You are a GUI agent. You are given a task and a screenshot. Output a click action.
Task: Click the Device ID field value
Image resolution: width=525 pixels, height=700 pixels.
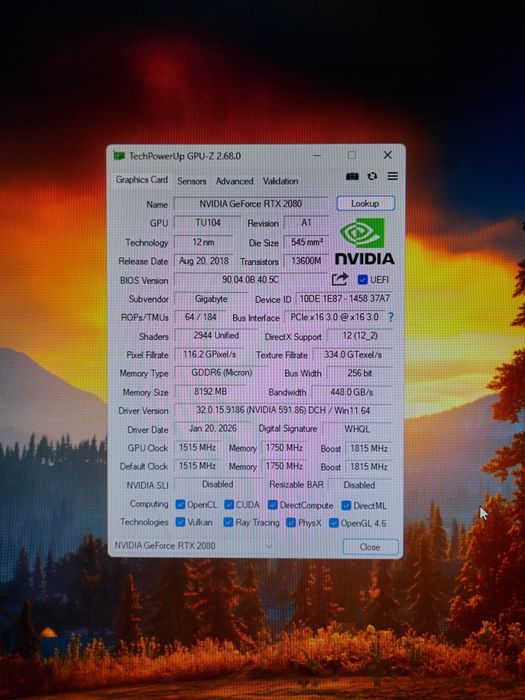pyautogui.click(x=344, y=299)
